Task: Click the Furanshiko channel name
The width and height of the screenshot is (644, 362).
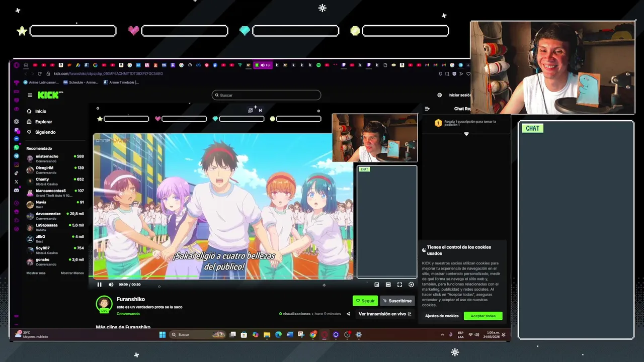Action: click(131, 299)
